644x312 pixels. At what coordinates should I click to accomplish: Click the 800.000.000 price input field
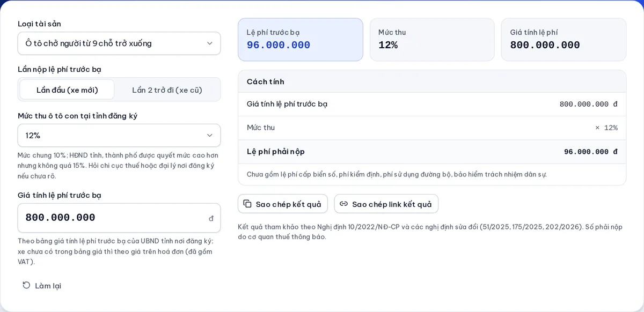(x=119, y=218)
